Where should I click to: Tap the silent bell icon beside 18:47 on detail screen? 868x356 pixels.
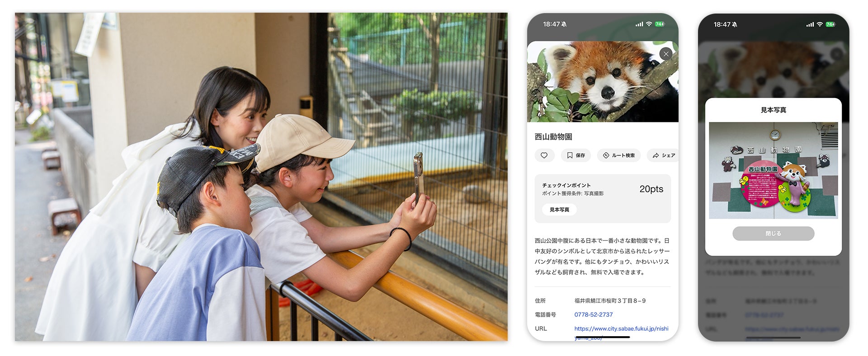click(564, 24)
